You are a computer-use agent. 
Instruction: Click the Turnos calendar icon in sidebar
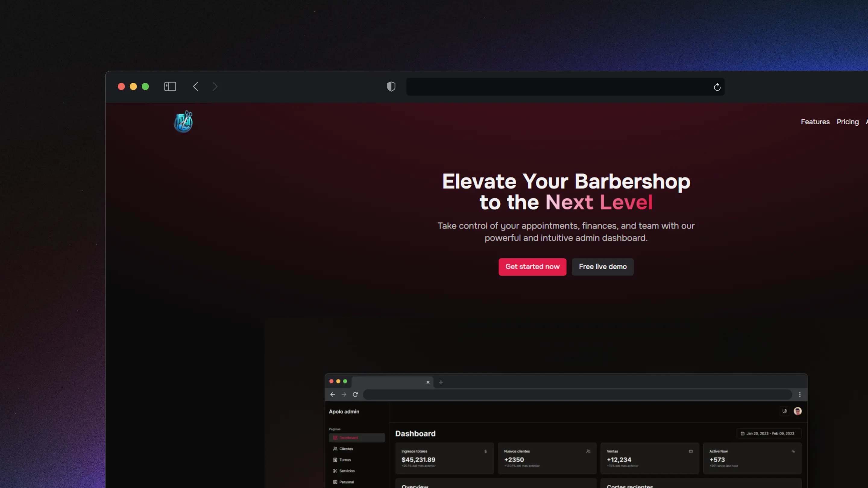click(335, 460)
